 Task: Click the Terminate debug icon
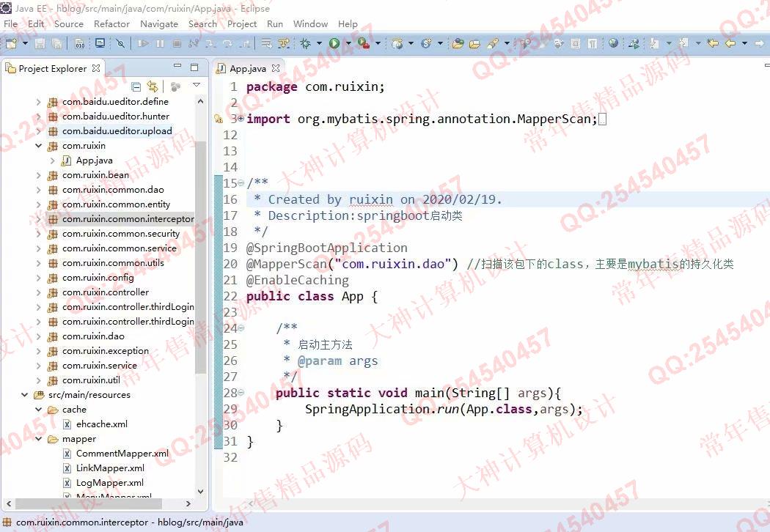(177, 44)
